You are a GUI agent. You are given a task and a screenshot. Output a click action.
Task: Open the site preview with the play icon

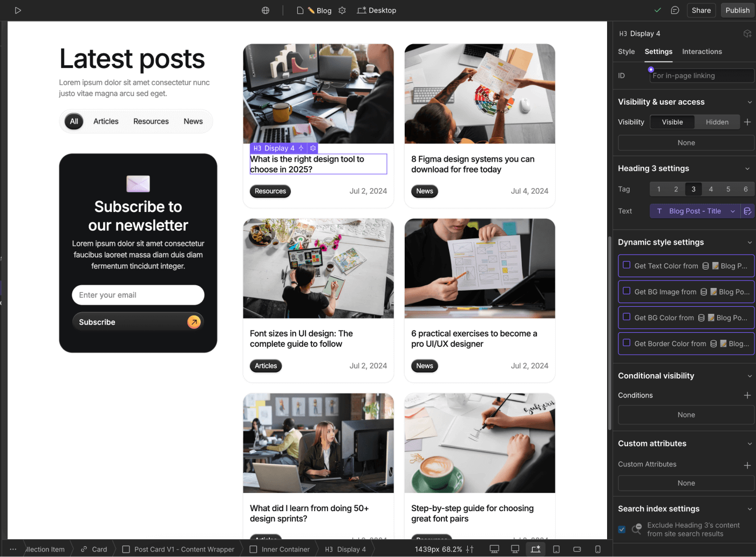point(18,10)
